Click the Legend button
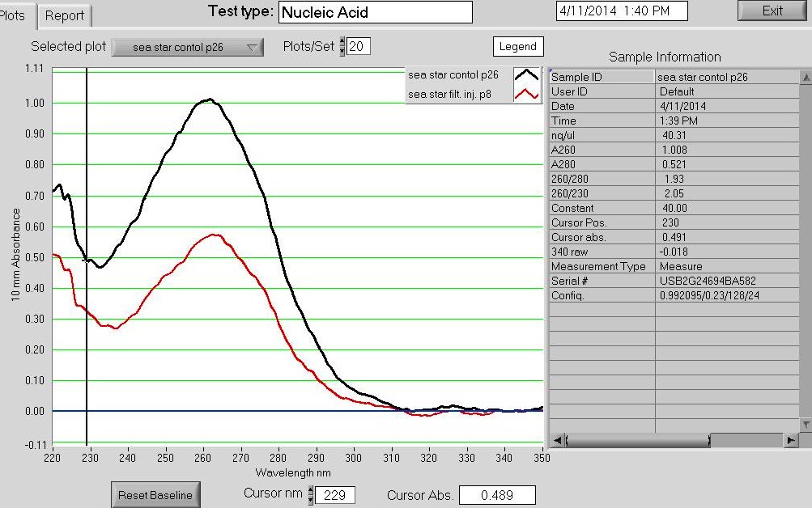This screenshot has height=508, width=812. point(517,47)
